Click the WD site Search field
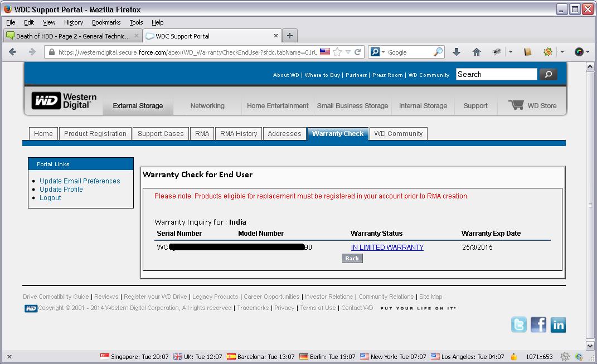 (496, 74)
